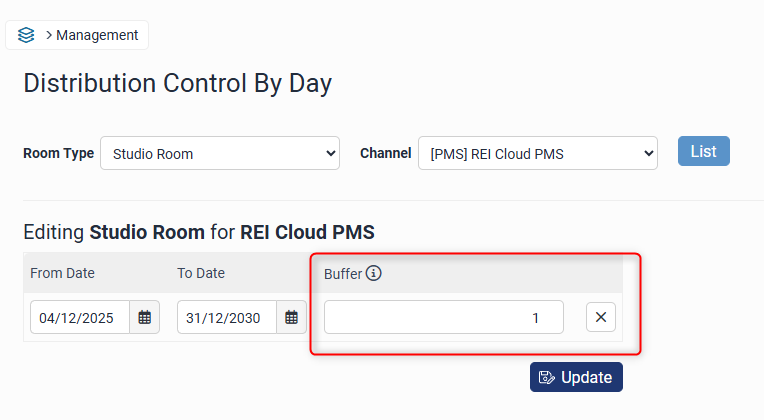Remove the row with the X button
Viewport: 764px width, 420px height.
click(600, 318)
